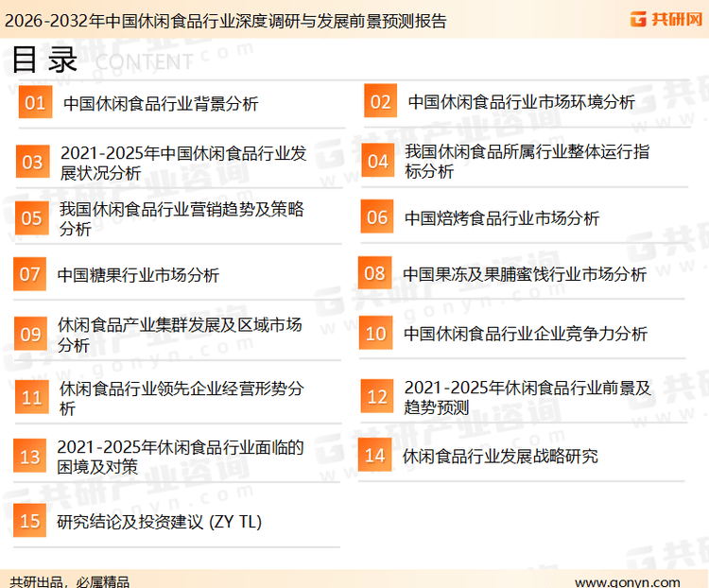Click the 14 chapter number badge
The width and height of the screenshot is (709, 588).
tap(375, 456)
